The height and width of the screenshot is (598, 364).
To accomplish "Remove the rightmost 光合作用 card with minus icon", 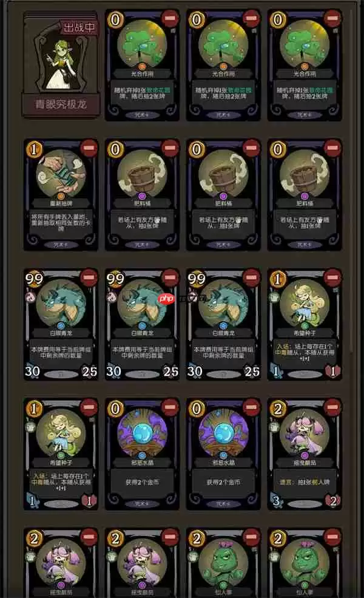I will [x=332, y=18].
